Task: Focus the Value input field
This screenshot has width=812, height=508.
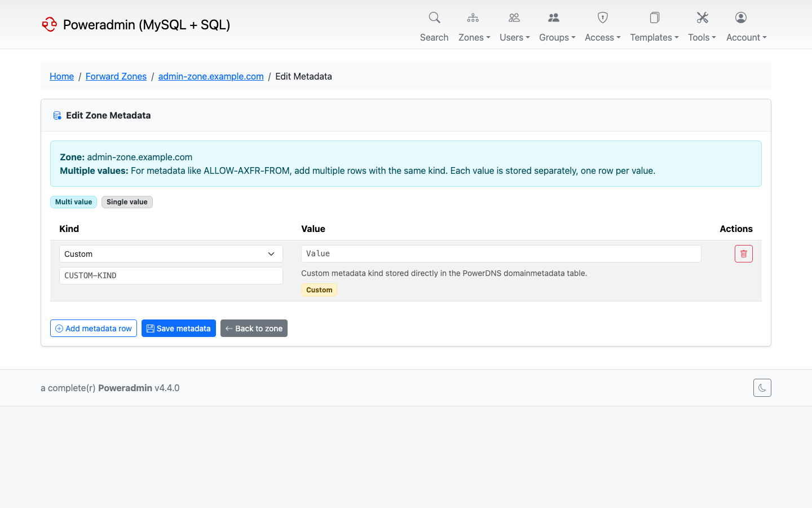Action: pos(501,253)
